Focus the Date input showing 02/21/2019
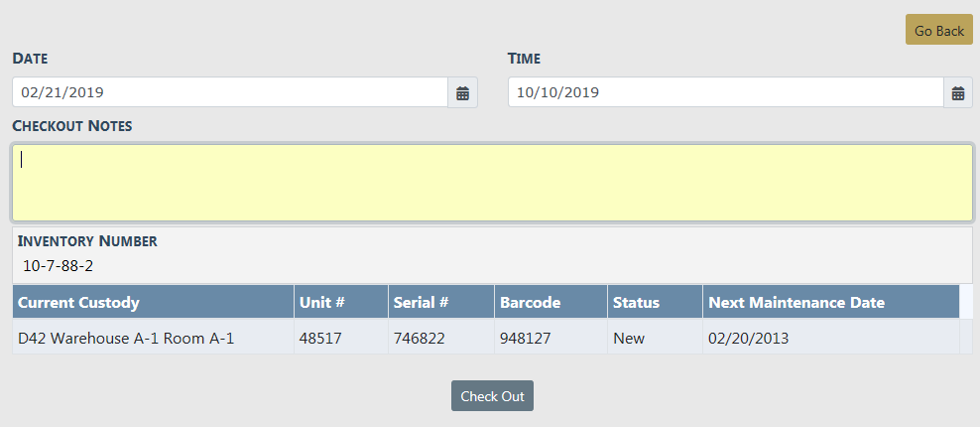This screenshot has width=980, height=427. (229, 92)
